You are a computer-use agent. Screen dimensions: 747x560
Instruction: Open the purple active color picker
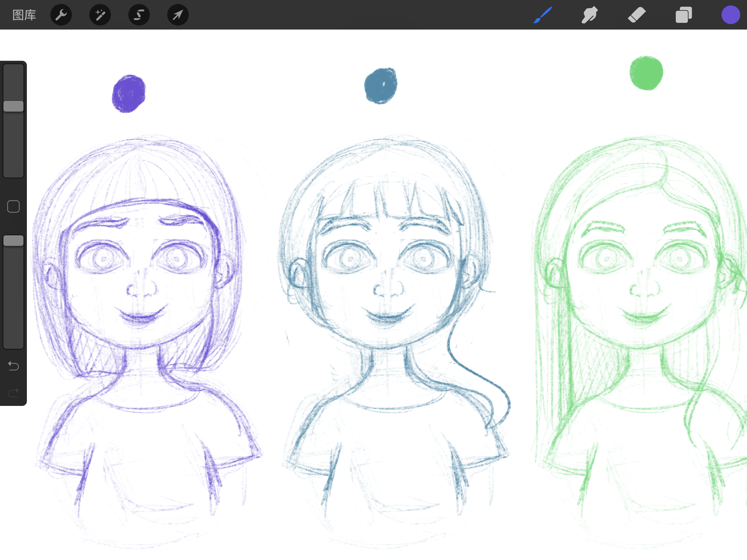(731, 15)
